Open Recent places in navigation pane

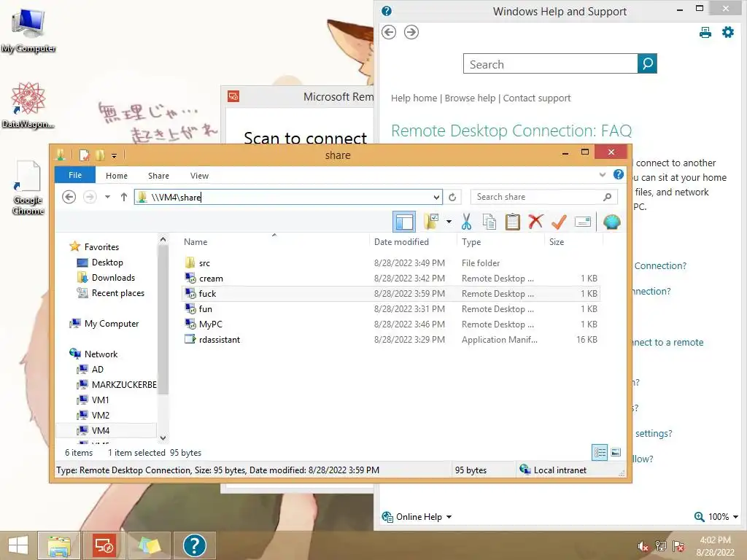click(117, 293)
